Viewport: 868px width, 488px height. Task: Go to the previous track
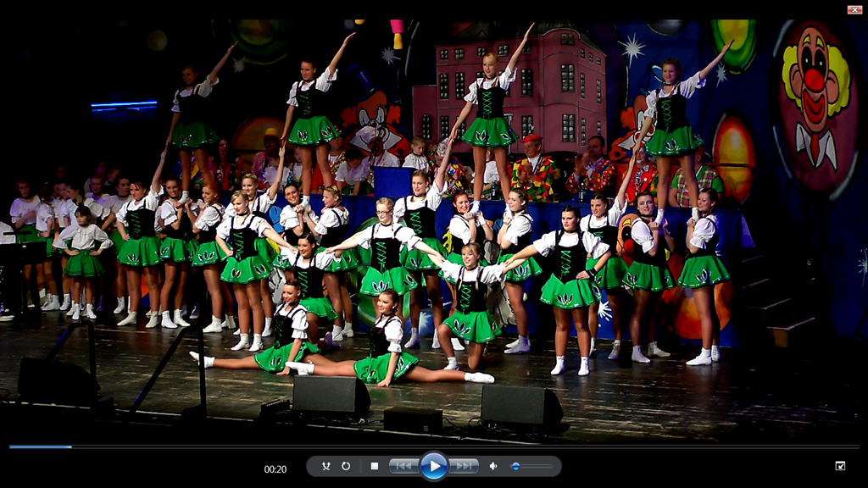click(x=403, y=467)
